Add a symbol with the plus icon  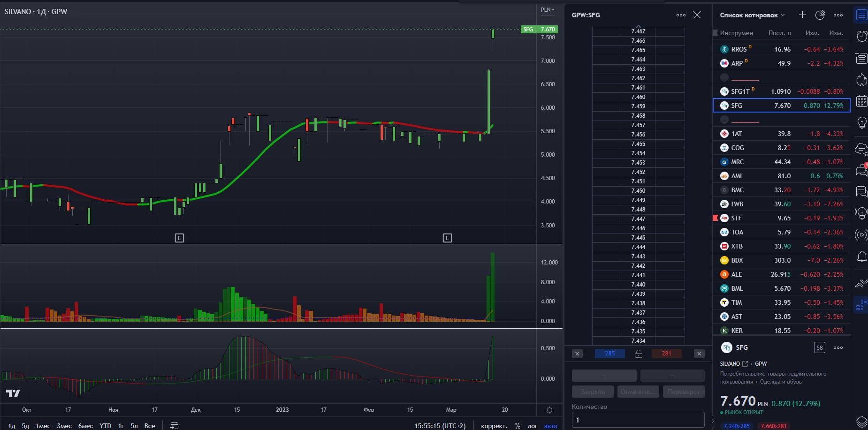[802, 15]
